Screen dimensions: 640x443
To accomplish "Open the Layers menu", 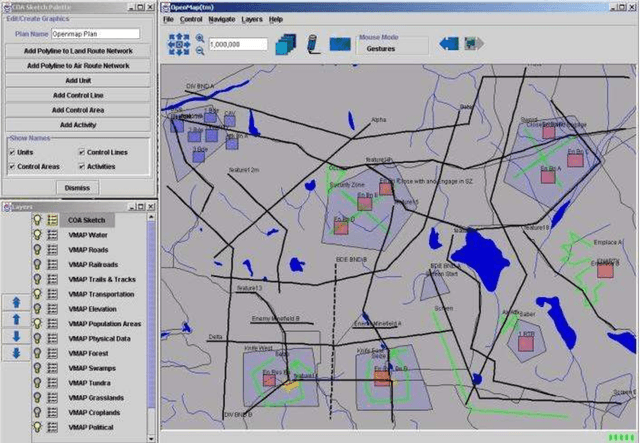I will point(250,19).
